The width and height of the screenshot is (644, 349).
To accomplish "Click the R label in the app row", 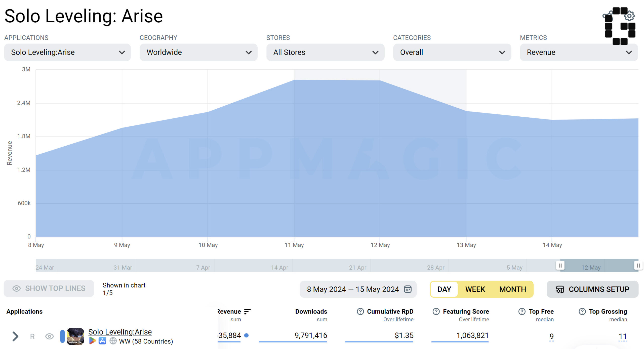I will [32, 336].
